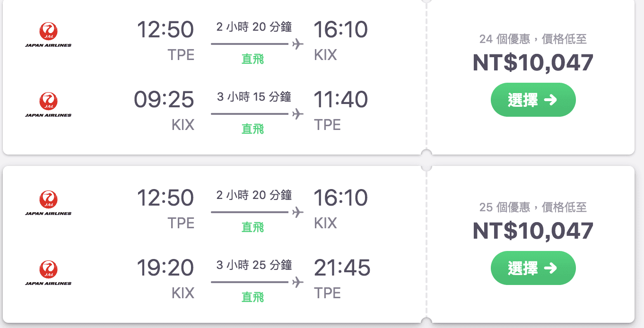
Task: Click airplane icon next to 11:40 arrival
Action: click(297, 114)
